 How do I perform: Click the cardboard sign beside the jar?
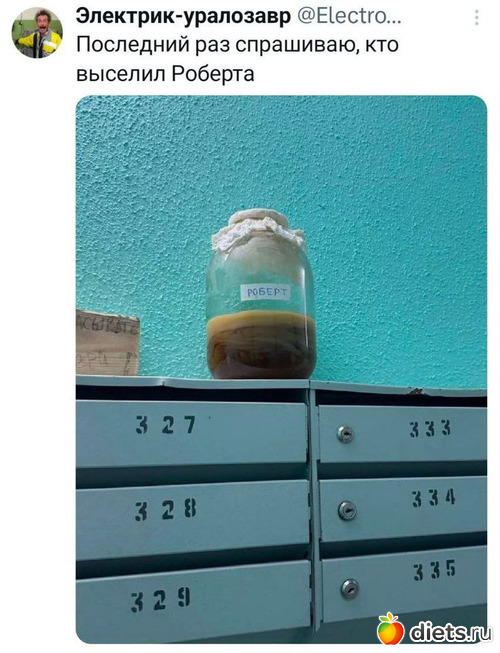pos(107,343)
